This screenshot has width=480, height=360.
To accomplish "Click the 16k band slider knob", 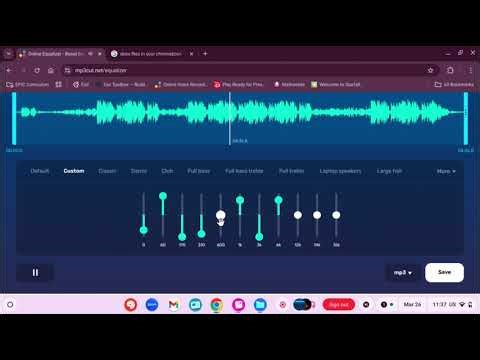I will click(336, 215).
